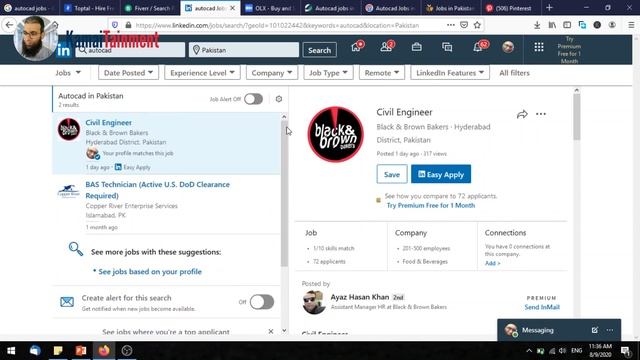Open job alert settings gear icon

pos(279,99)
